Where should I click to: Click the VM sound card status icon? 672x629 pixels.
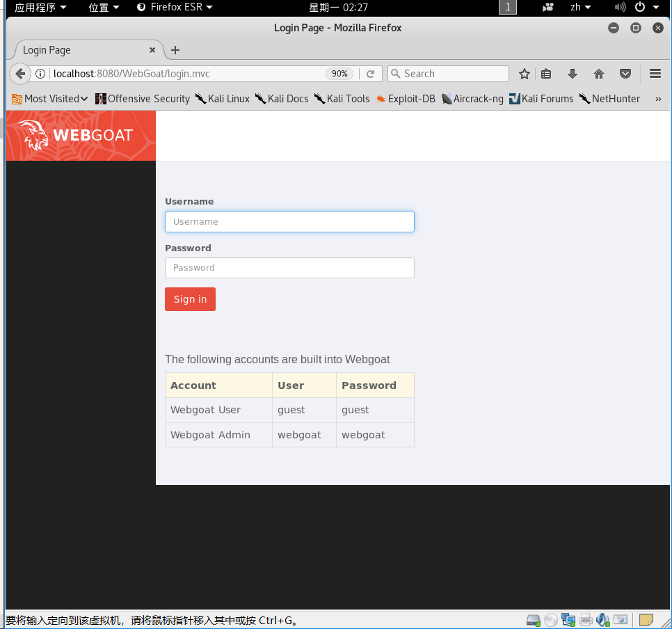(602, 620)
